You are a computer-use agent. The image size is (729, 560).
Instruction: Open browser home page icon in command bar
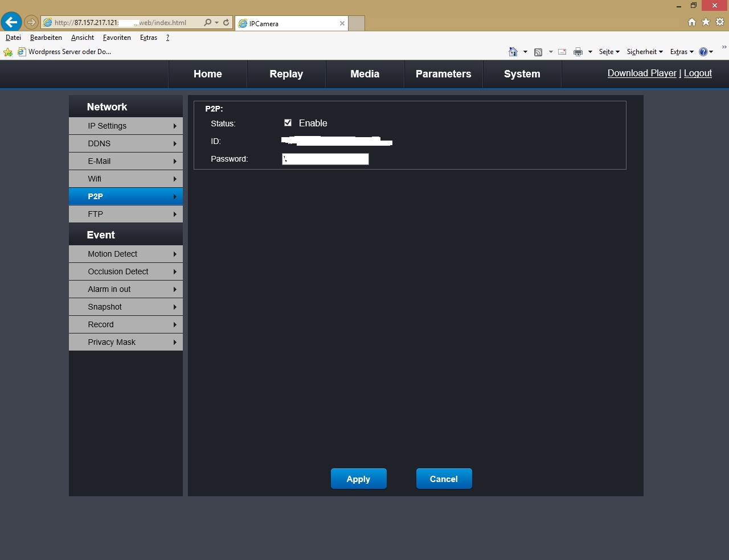pos(513,52)
